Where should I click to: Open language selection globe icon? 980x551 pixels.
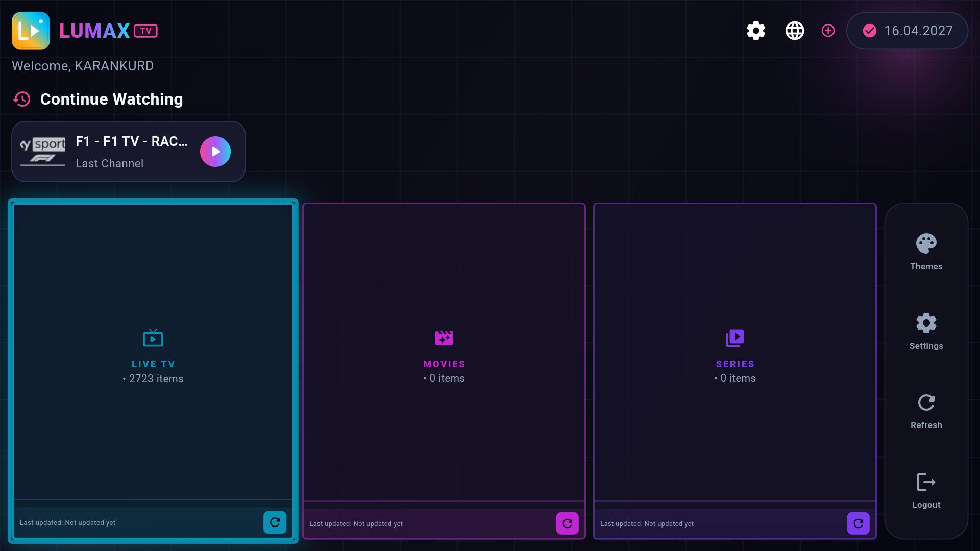[x=795, y=31]
